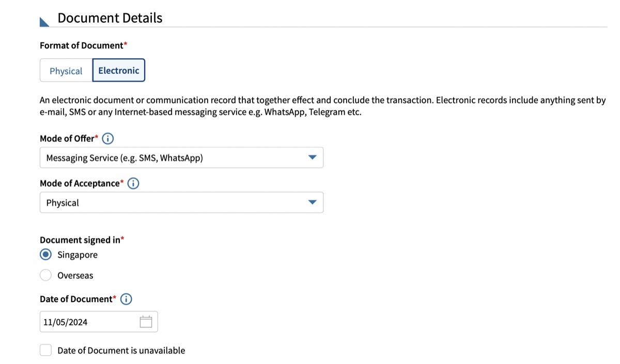This screenshot has width=620, height=364.
Task: Click the Singapore option label text
Action: point(78,255)
